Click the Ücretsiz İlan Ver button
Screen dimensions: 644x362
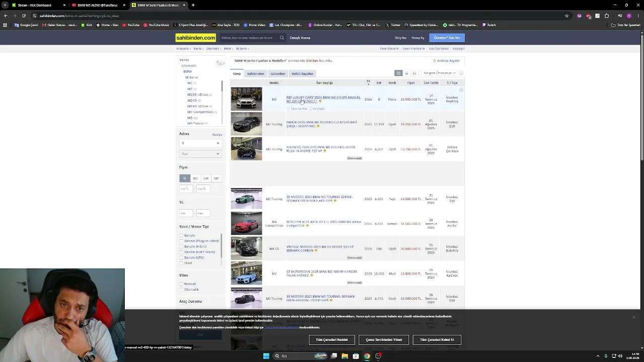(447, 38)
